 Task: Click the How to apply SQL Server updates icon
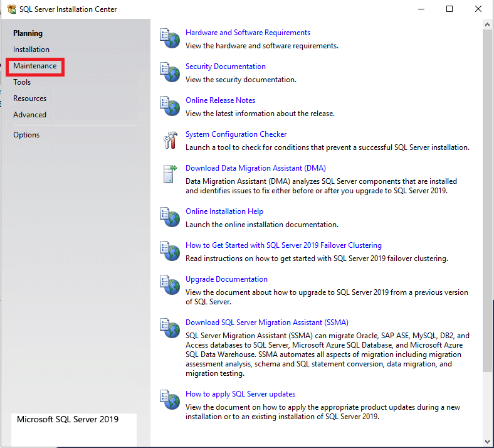pos(170,400)
